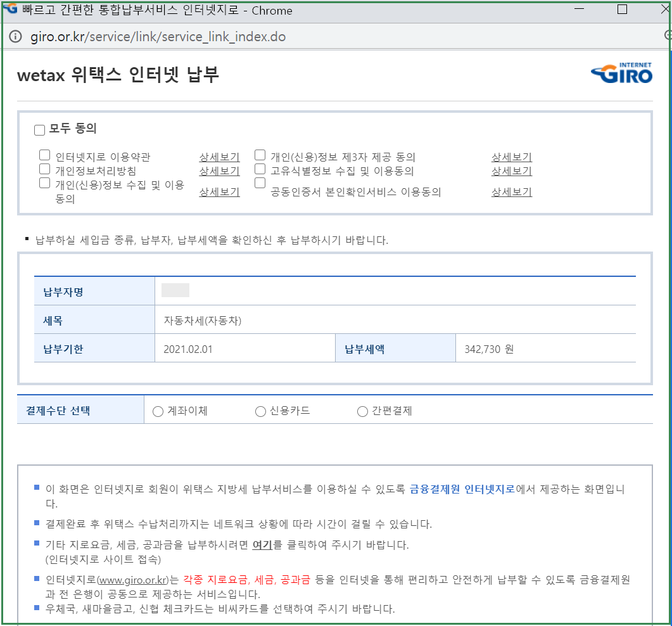The height and width of the screenshot is (626, 672).
Task: Check 개인(신용)정보 수집 및 이용 동의 box
Action: (x=44, y=183)
